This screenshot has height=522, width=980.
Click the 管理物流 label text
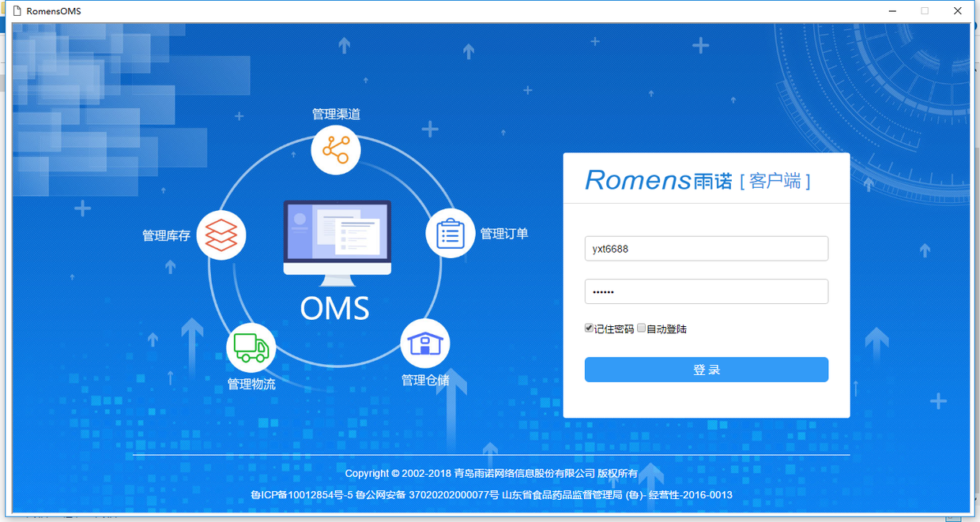[x=251, y=385]
